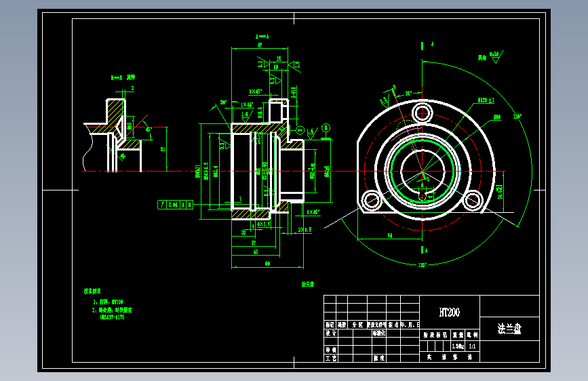This screenshot has width=588, height=381.
Task: Select the 技术要求 heading text
Action: point(92,291)
